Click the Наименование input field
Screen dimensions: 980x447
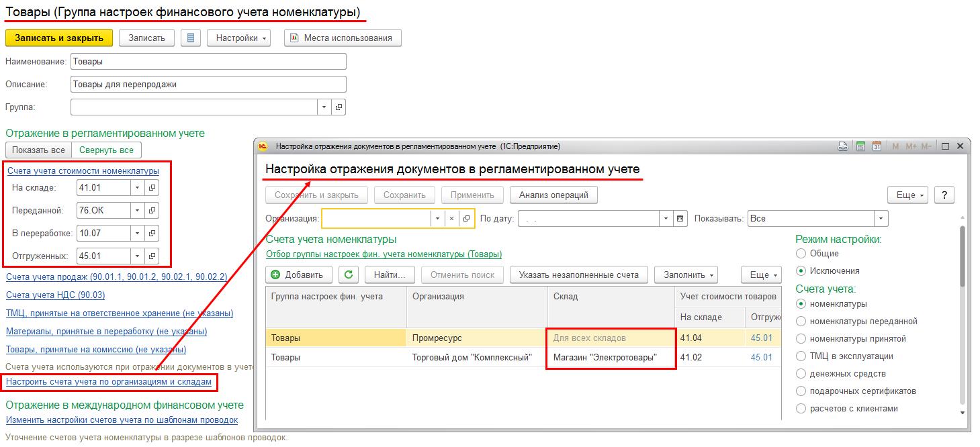[208, 61]
